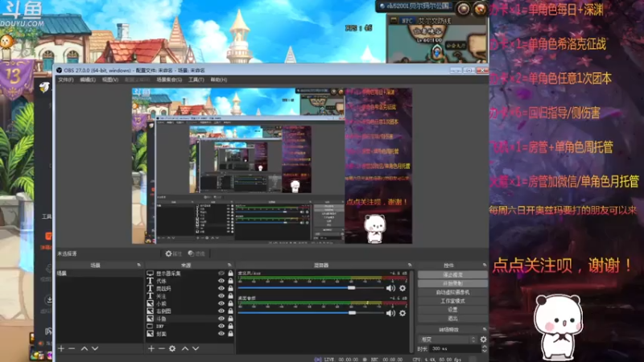Click the Audio Mixer vertical scrollbar
This screenshot has height=362, width=644.
click(x=411, y=311)
